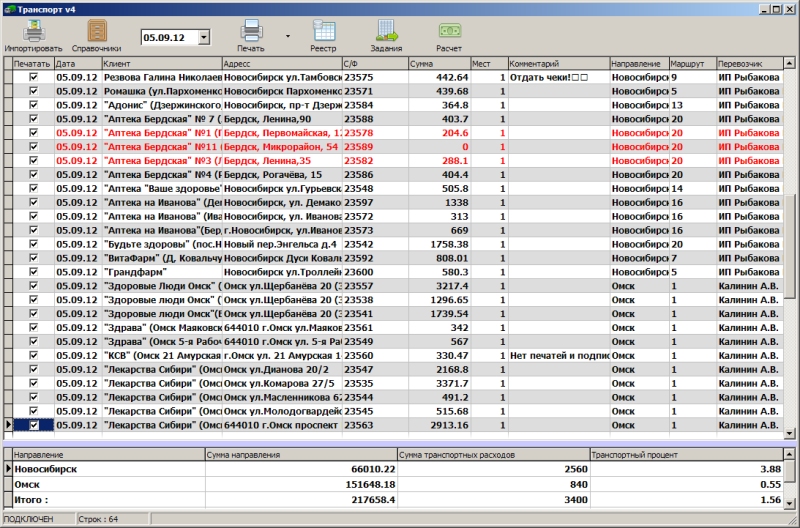
Task: Sort by the Дата column header
Action: click(78, 64)
